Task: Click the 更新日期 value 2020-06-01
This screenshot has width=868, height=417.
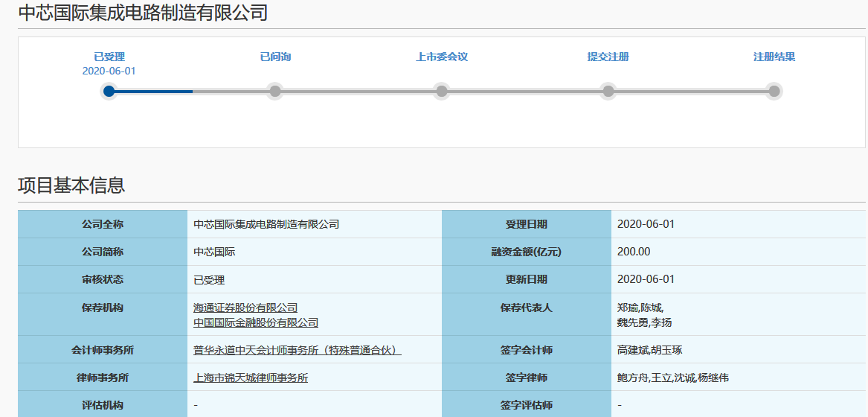Action: tap(646, 279)
